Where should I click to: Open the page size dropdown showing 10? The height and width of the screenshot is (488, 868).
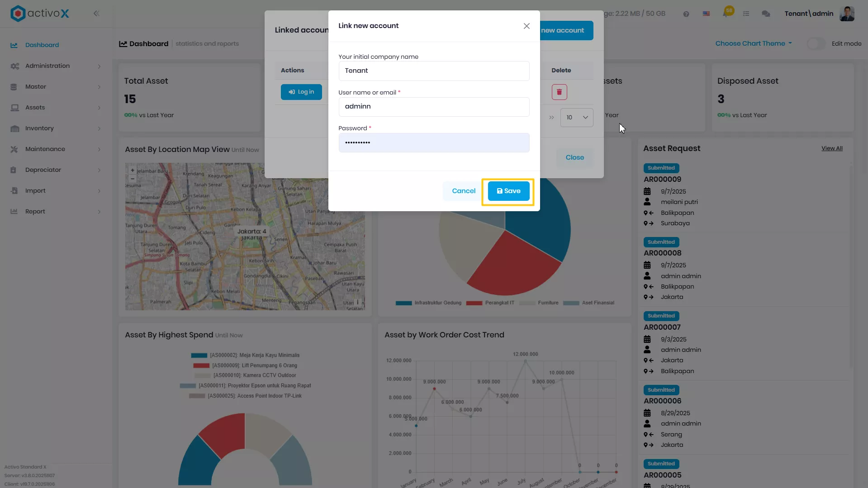577,118
